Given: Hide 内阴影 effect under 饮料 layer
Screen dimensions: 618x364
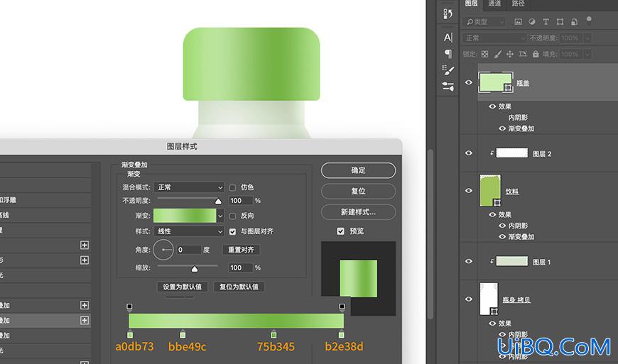Looking at the screenshot, I should pyautogui.click(x=502, y=226).
